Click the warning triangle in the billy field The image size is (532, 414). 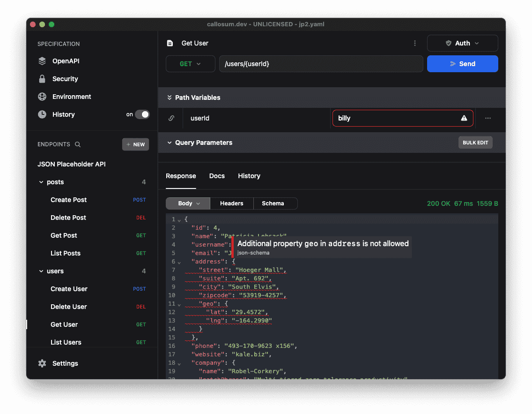(x=464, y=118)
